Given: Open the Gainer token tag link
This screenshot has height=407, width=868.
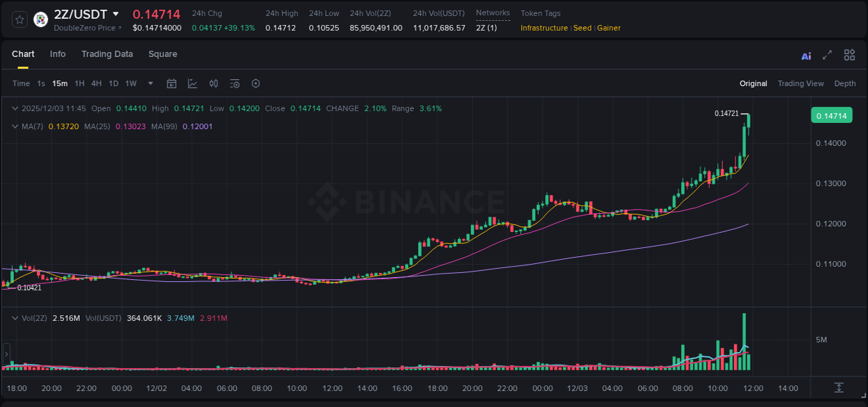Looking at the screenshot, I should coord(609,28).
